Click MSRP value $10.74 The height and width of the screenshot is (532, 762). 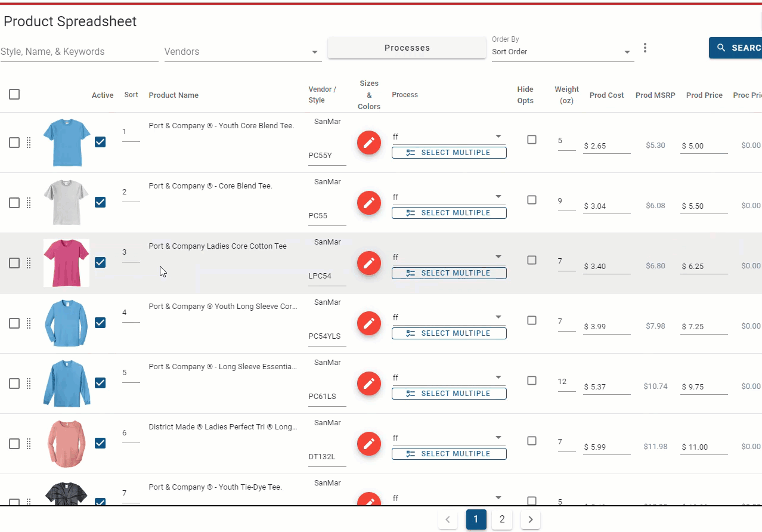pyautogui.click(x=655, y=386)
